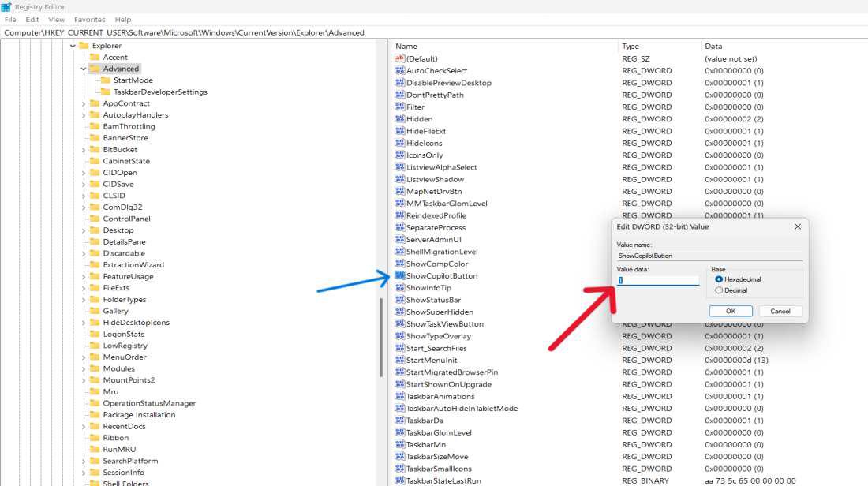This screenshot has height=486, width=868.
Task: Click the DWORD icon beside TaskbarMn
Action: click(400, 444)
